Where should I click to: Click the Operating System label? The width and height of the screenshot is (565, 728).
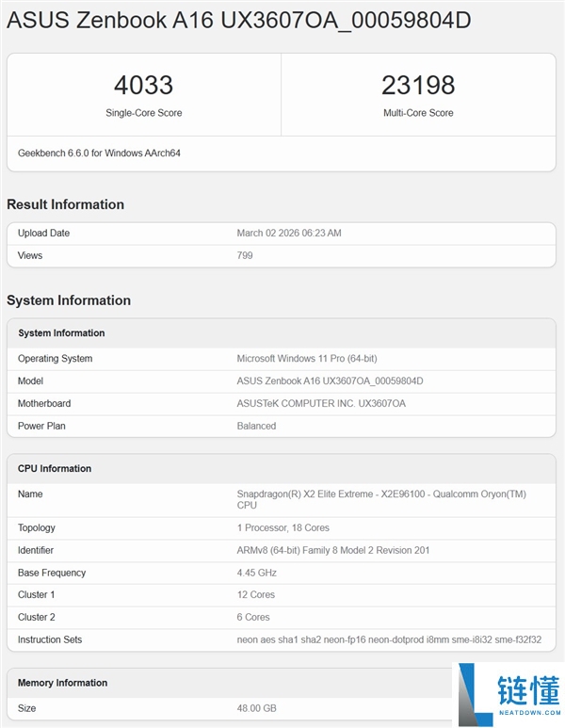(x=55, y=359)
